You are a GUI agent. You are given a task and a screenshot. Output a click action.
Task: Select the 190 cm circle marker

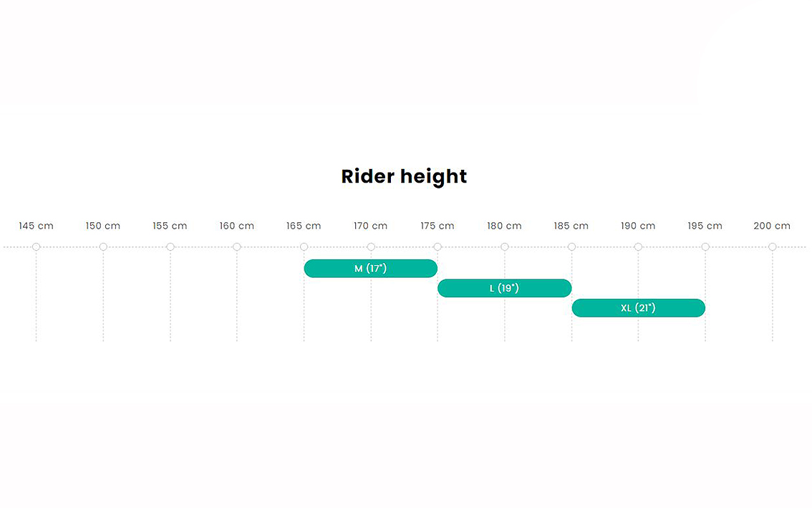[x=638, y=246]
